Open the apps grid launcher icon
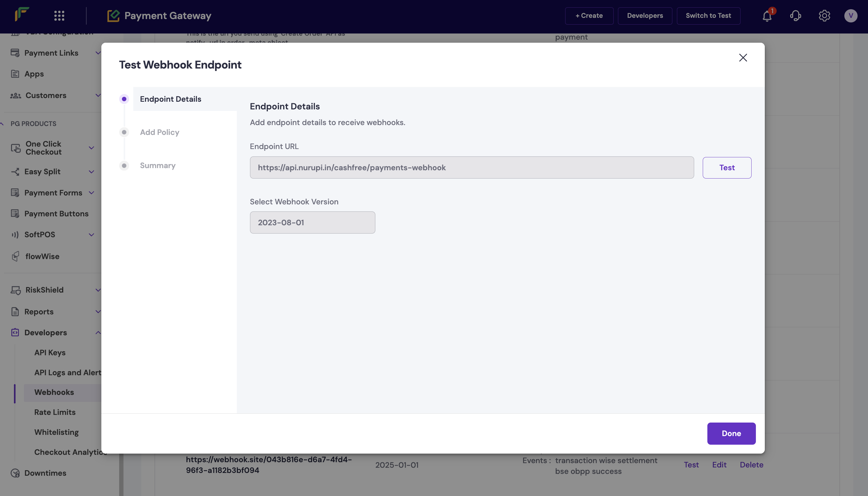868x496 pixels. pyautogui.click(x=59, y=16)
